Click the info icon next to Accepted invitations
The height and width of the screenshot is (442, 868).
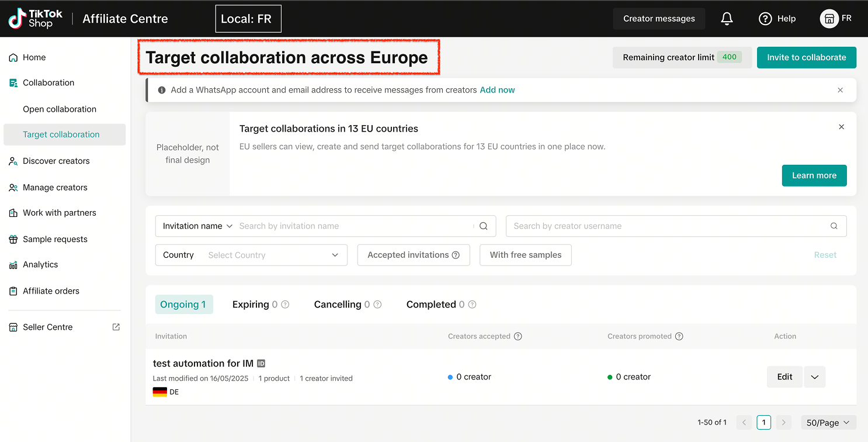tap(456, 255)
